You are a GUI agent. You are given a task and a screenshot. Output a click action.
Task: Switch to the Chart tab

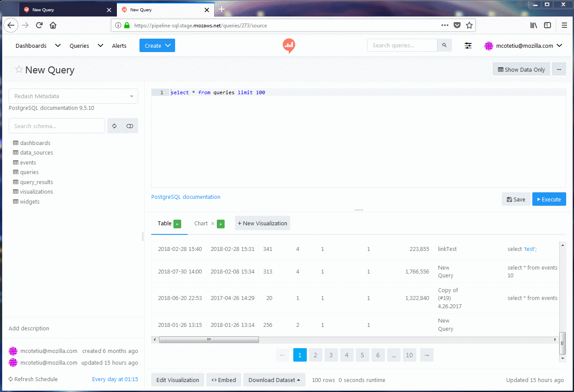coord(201,223)
